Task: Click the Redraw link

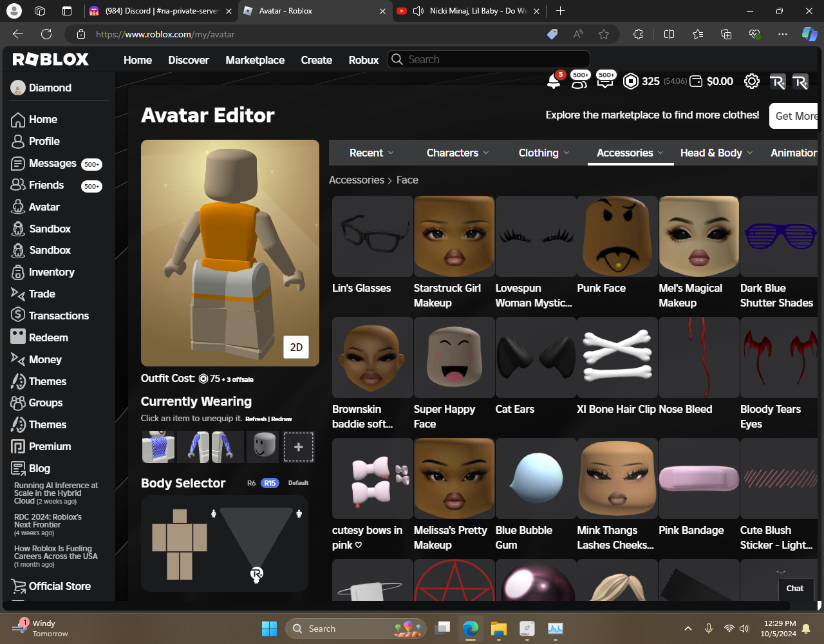Action: tap(281, 419)
